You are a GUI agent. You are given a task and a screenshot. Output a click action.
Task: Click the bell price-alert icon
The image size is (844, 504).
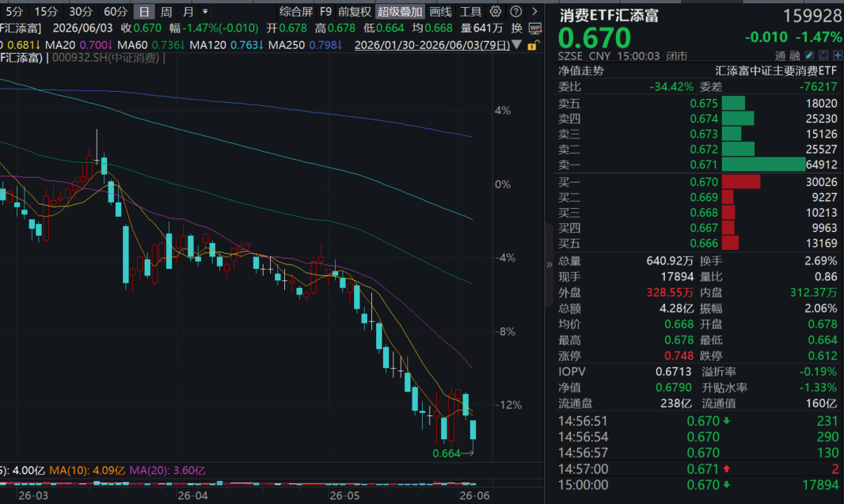823,55
